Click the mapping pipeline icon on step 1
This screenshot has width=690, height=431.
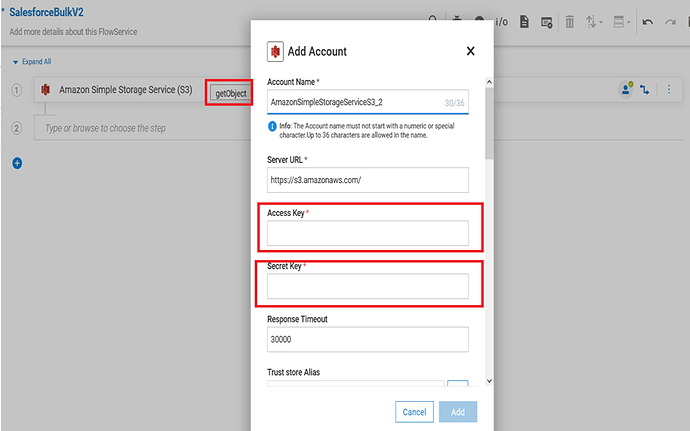[x=645, y=90]
